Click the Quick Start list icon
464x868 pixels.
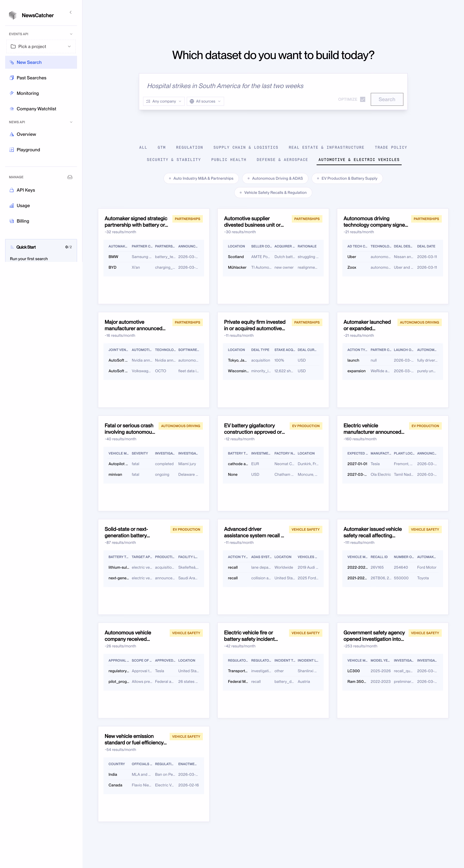[12, 247]
